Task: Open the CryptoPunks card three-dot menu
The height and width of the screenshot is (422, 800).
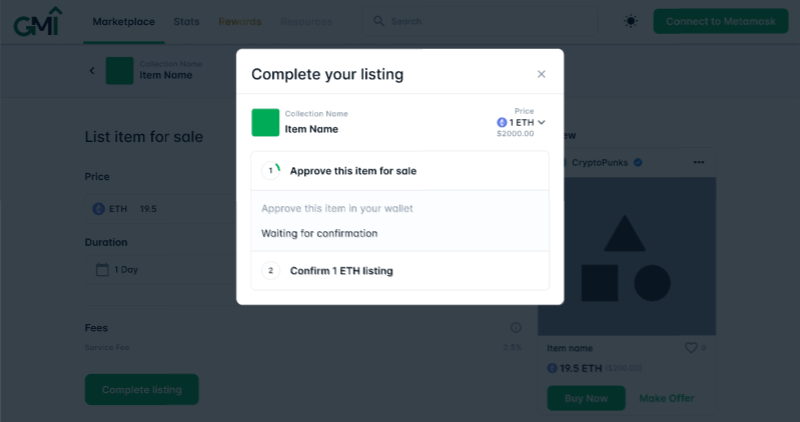Action: pyautogui.click(x=698, y=162)
